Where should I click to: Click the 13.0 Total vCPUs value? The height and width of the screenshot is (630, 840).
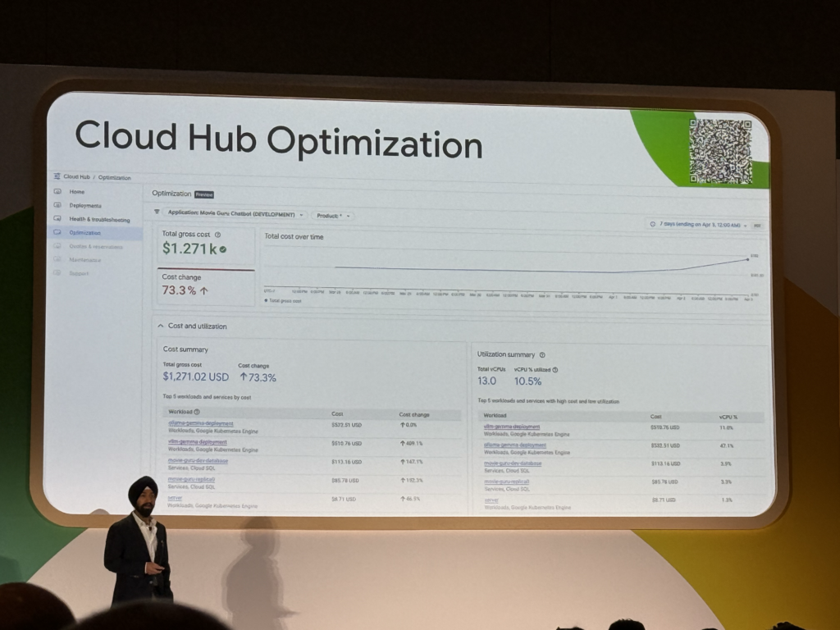(x=486, y=381)
